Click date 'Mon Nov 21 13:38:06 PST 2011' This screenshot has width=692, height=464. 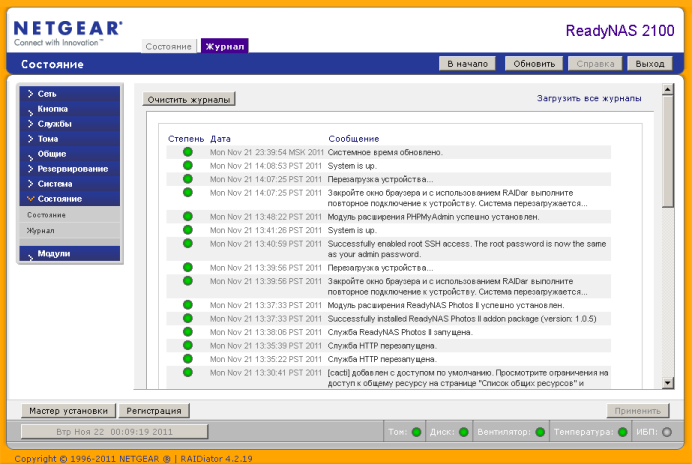click(x=266, y=332)
